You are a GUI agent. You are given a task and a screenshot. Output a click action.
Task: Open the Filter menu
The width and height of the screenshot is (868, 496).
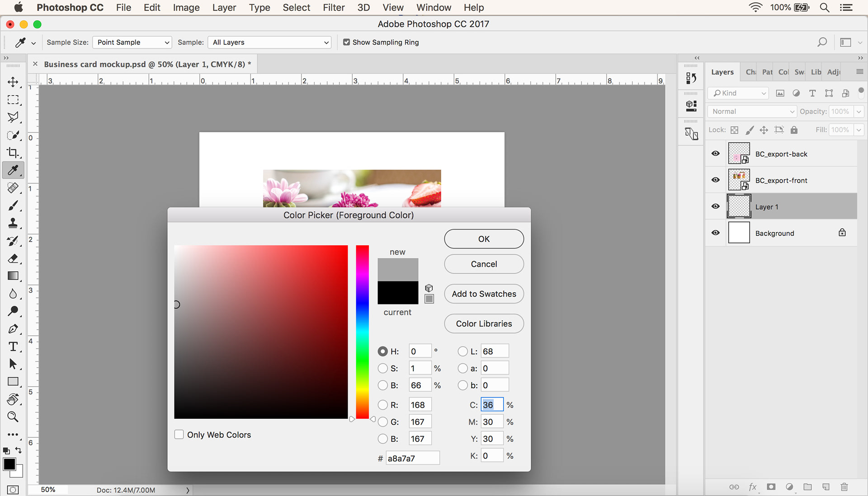(334, 8)
